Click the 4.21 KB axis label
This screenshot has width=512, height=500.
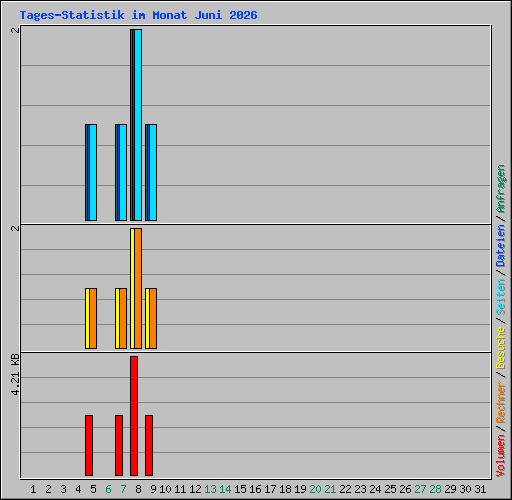click(x=15, y=375)
